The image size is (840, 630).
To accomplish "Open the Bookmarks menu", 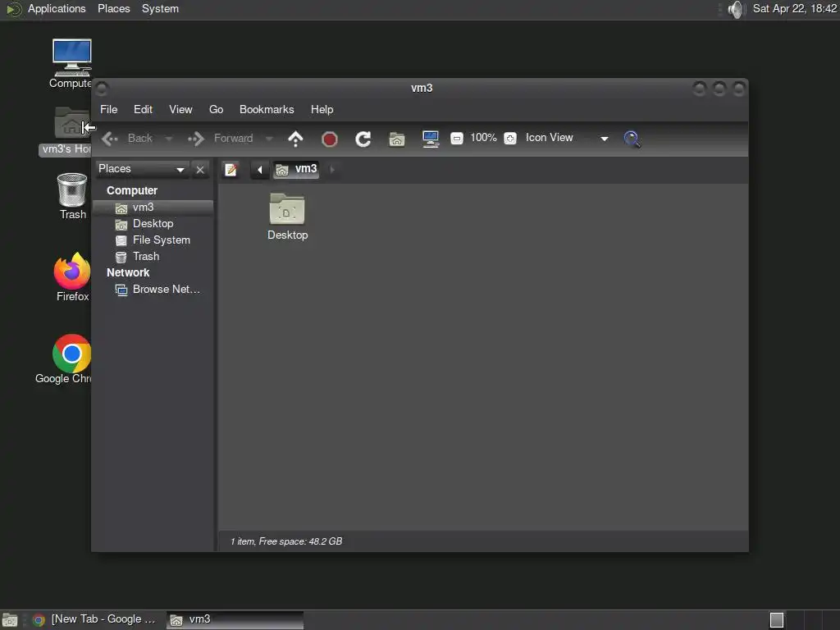I will pos(267,109).
